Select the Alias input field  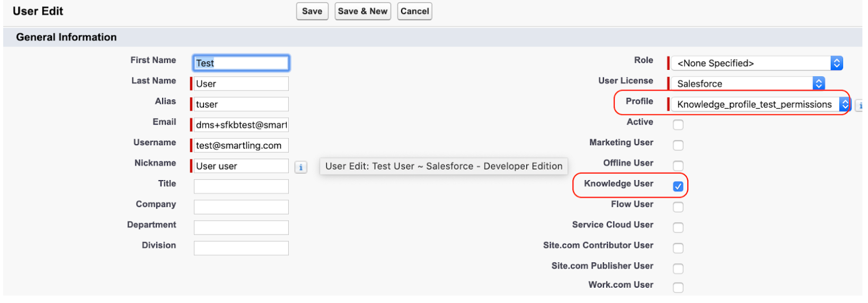241,104
